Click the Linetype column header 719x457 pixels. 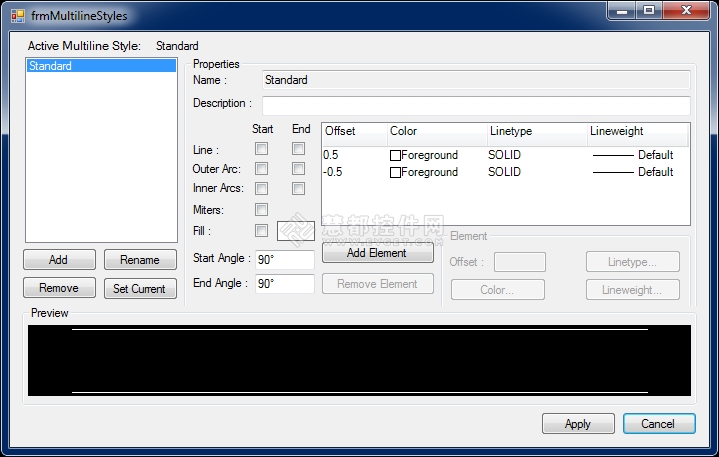click(537, 135)
